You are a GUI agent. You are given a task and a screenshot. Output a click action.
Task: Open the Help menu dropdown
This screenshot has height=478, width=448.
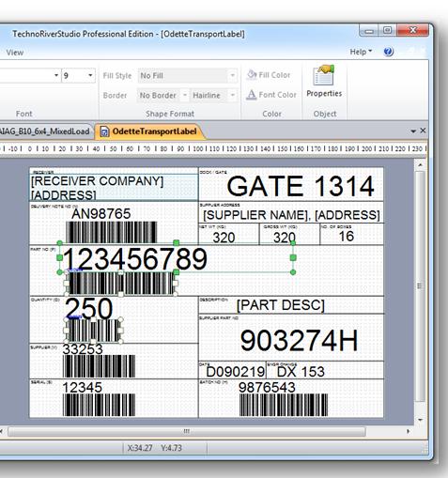coord(361,52)
